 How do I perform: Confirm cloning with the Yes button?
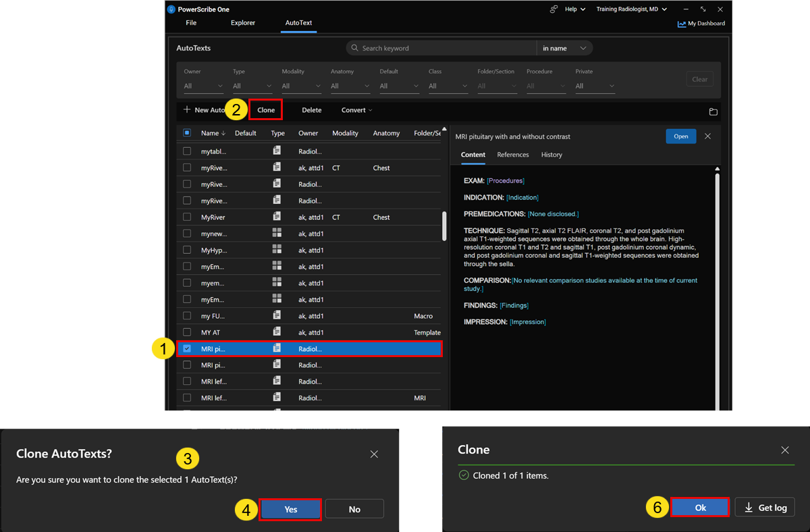(x=291, y=509)
